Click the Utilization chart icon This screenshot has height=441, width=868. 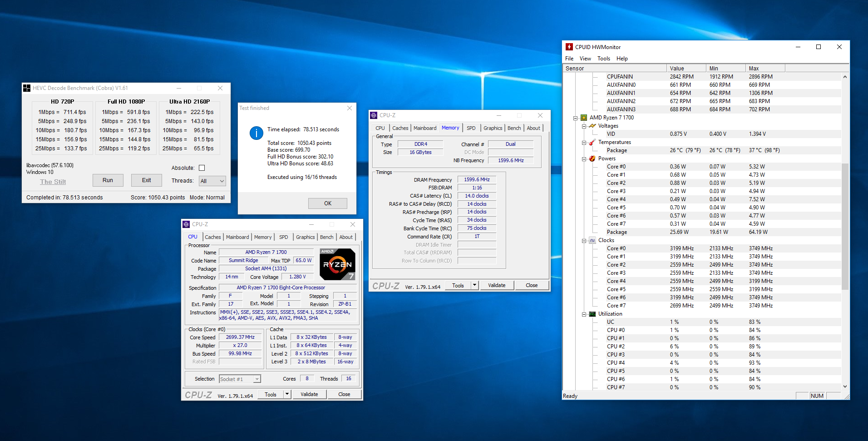pyautogui.click(x=592, y=314)
